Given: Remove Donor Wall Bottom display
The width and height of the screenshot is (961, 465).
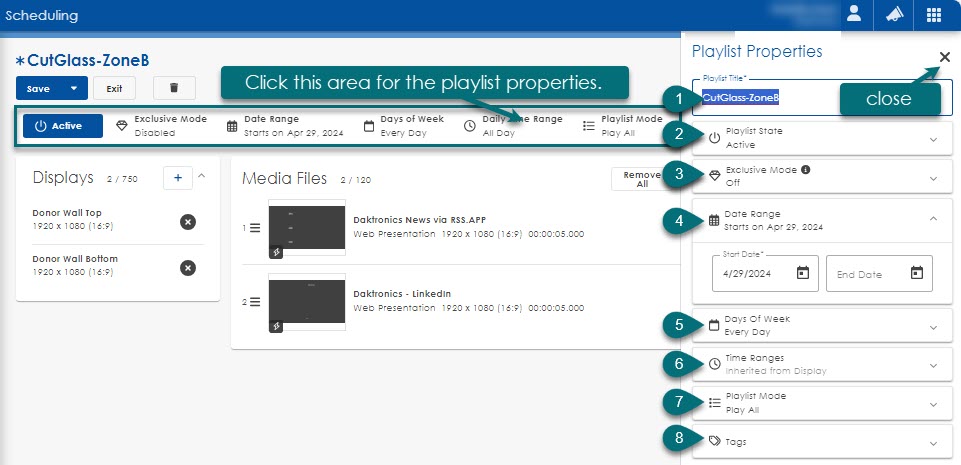Looking at the screenshot, I should coord(187,267).
